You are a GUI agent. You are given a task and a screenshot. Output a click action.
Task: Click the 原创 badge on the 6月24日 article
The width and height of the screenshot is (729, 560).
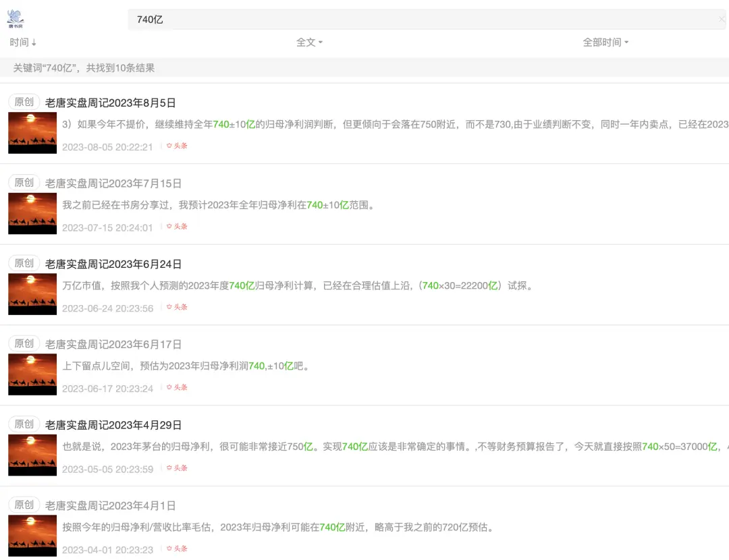24,263
